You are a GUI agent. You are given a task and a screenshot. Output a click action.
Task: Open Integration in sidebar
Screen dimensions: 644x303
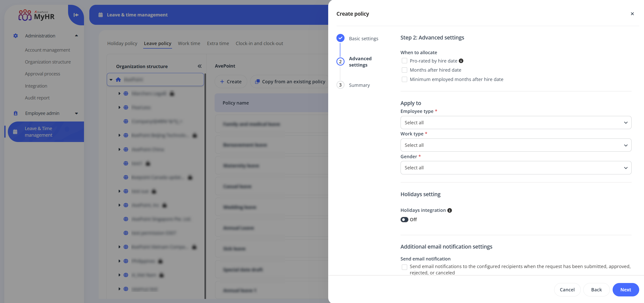pos(36,86)
